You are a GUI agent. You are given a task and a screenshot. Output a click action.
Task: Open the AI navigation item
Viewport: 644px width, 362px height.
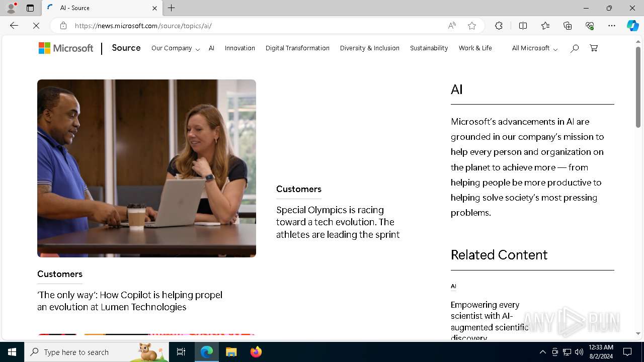pos(211,48)
